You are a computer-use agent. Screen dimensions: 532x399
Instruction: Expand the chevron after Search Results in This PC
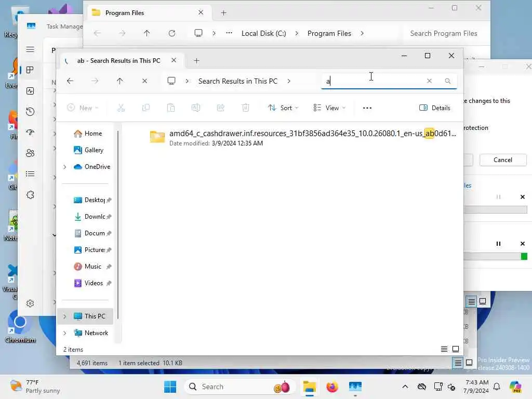(289, 81)
